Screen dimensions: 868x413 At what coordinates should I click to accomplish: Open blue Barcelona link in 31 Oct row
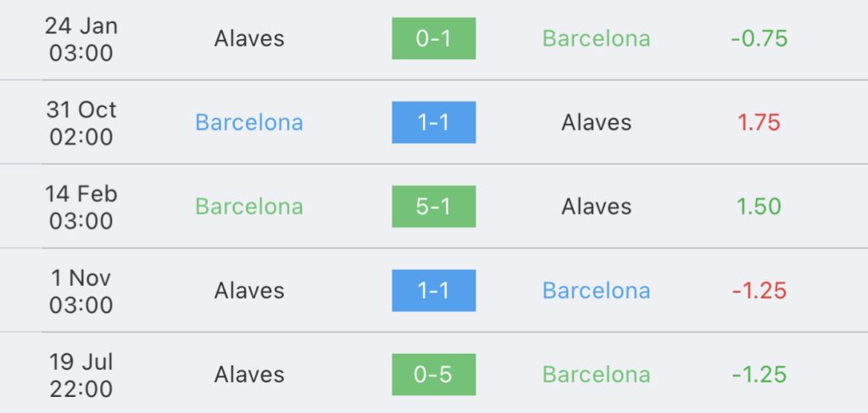pyautogui.click(x=249, y=122)
